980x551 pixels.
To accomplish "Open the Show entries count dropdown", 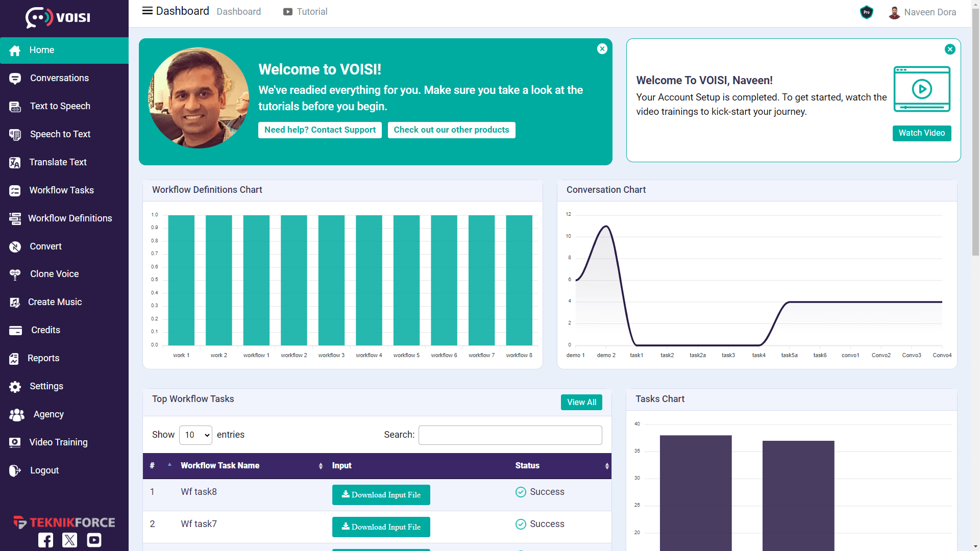I will coord(195,435).
